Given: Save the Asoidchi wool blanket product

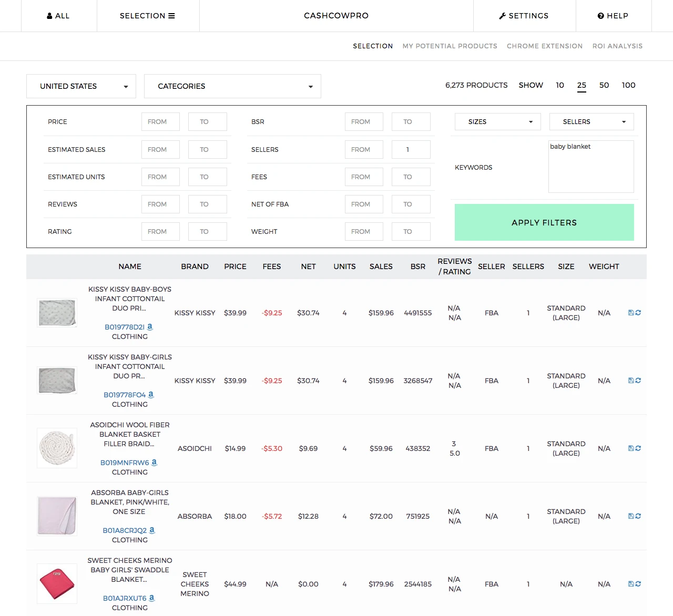Looking at the screenshot, I should click(x=631, y=448).
